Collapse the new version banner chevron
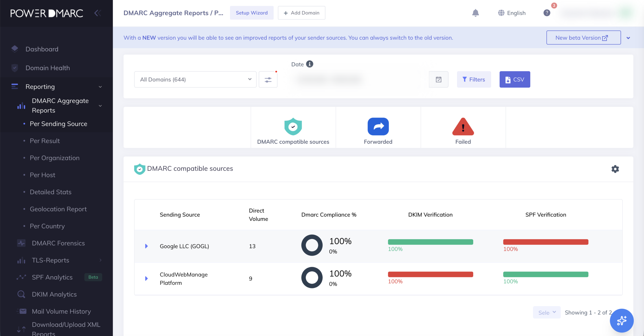This screenshot has height=336, width=644. (x=628, y=38)
